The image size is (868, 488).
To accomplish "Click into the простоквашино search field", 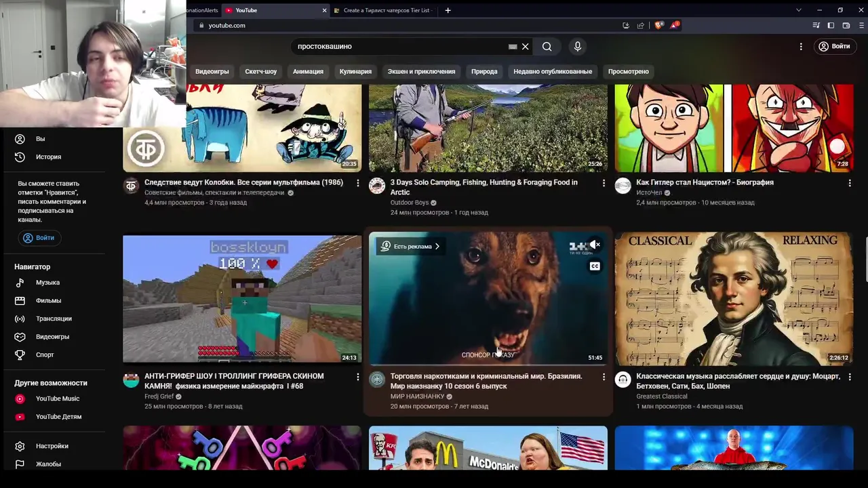I will coord(400,47).
